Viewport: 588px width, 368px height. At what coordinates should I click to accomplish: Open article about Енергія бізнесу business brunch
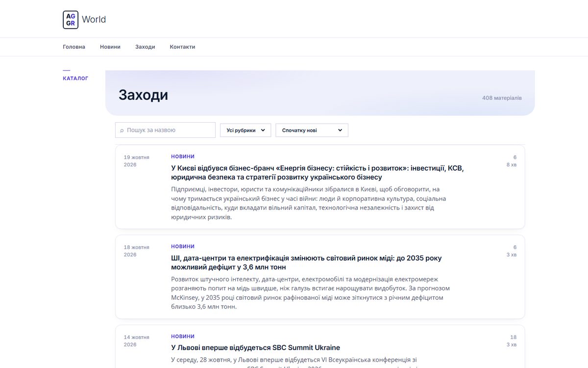tap(318, 173)
